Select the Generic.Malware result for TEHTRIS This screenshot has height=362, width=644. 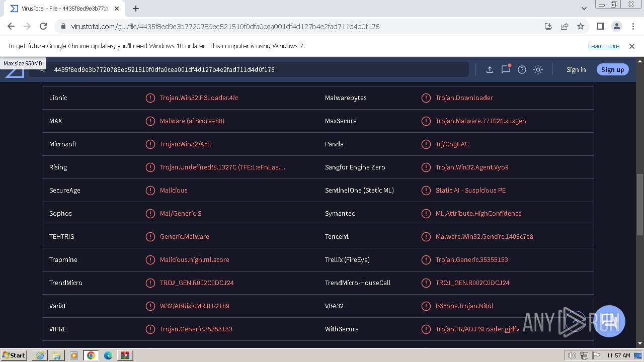coord(184,236)
